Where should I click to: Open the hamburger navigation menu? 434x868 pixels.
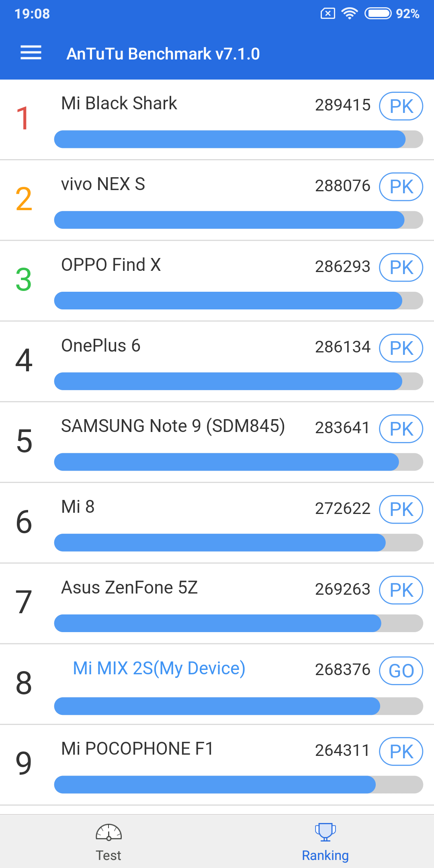point(31,53)
